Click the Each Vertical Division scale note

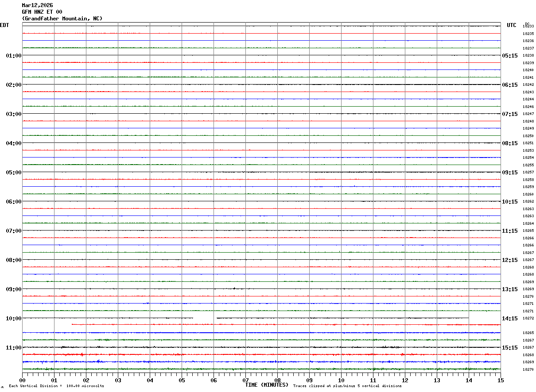(x=56, y=386)
